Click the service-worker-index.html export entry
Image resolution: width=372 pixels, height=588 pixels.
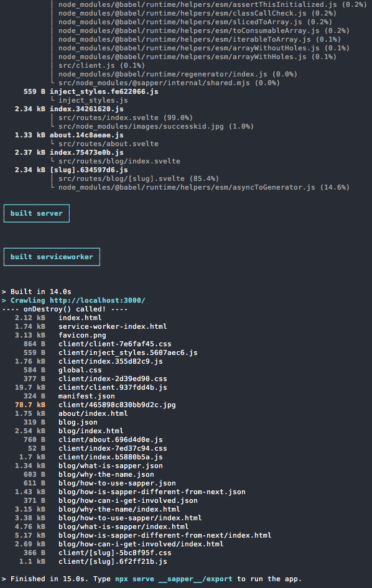point(113,326)
